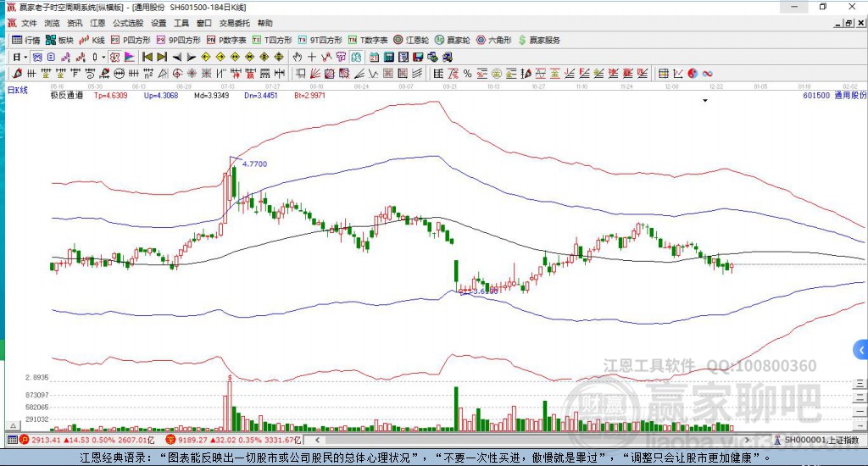Open the 六角形 hexagon tool
The image size is (868, 466).
(x=494, y=40)
